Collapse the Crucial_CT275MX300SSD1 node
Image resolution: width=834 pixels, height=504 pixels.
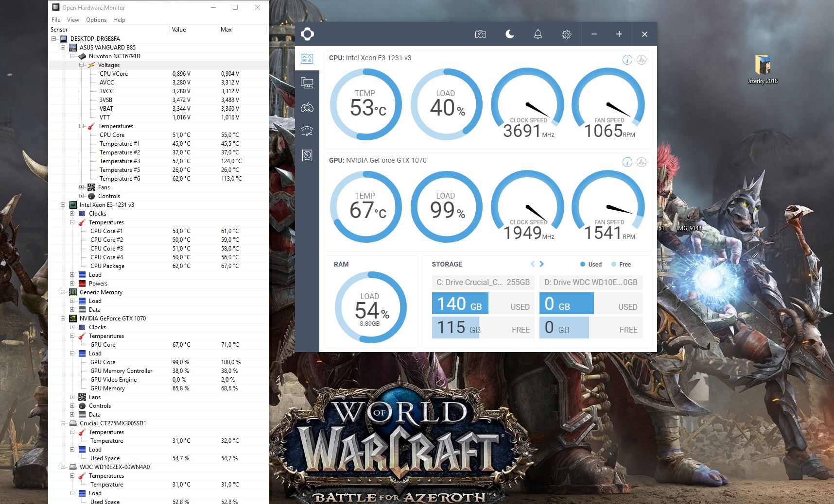pos(63,423)
